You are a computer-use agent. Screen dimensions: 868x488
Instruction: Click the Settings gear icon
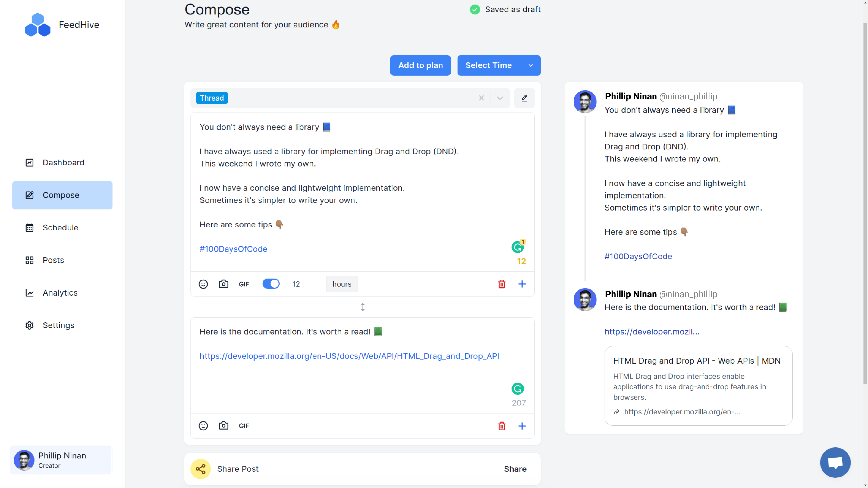click(x=30, y=325)
